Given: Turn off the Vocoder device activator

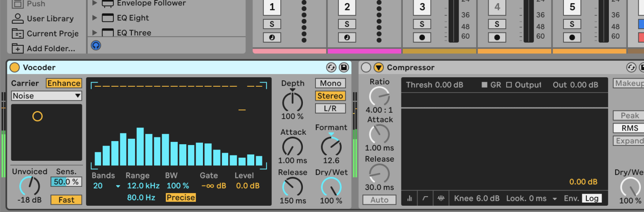Looking at the screenshot, I should (x=15, y=67).
